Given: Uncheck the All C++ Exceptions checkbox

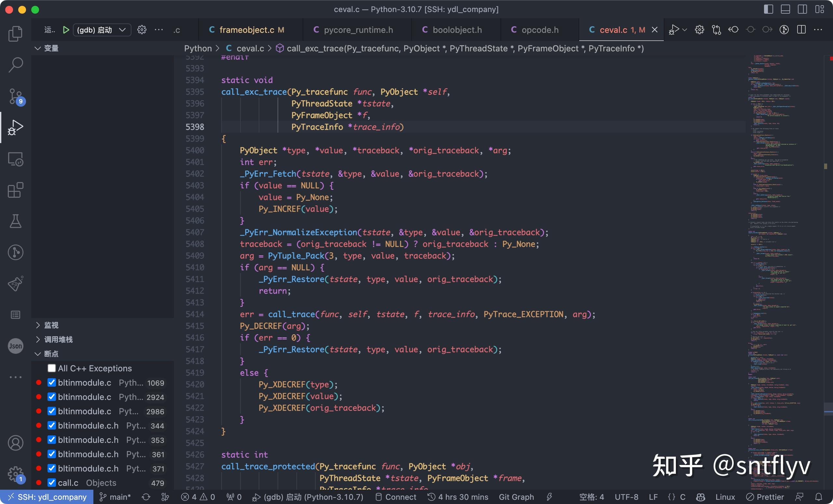Looking at the screenshot, I should 52,368.
